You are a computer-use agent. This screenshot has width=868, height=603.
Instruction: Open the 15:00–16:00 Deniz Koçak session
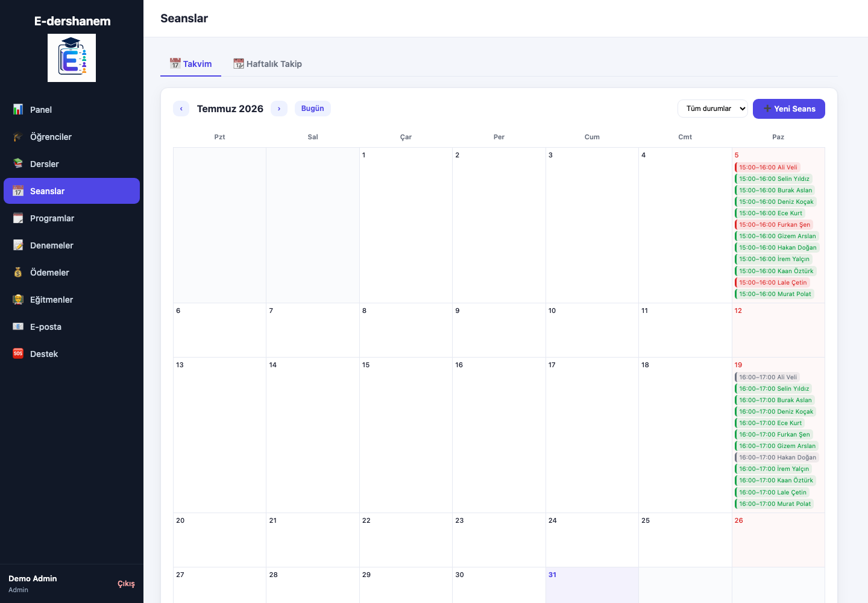(x=776, y=202)
